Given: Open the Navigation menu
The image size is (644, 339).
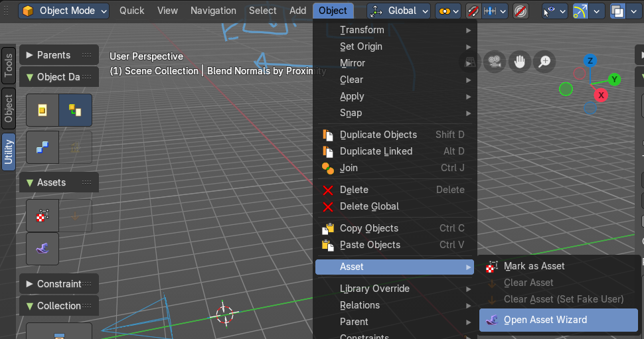Looking at the screenshot, I should point(213,11).
